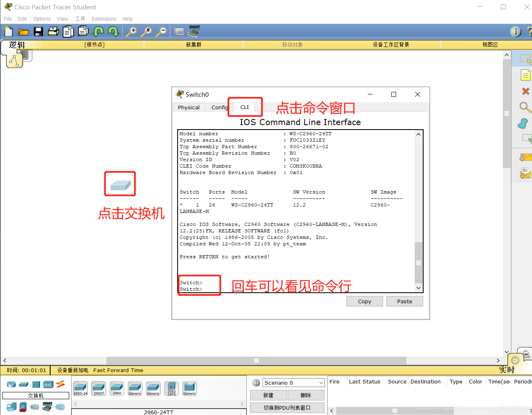Viewport: 532px width, 415px height.
Task: Choose the Hubs device category icon
Action: (36, 384)
